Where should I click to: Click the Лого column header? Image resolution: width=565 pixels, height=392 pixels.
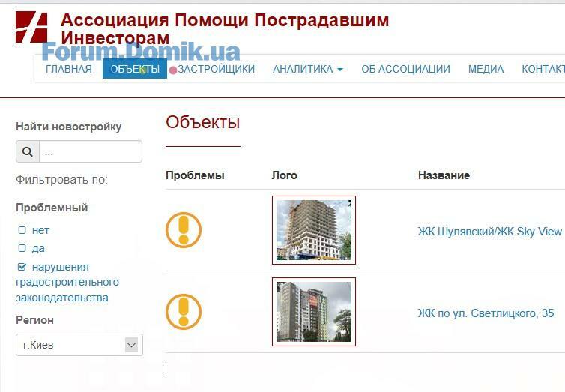click(x=284, y=175)
